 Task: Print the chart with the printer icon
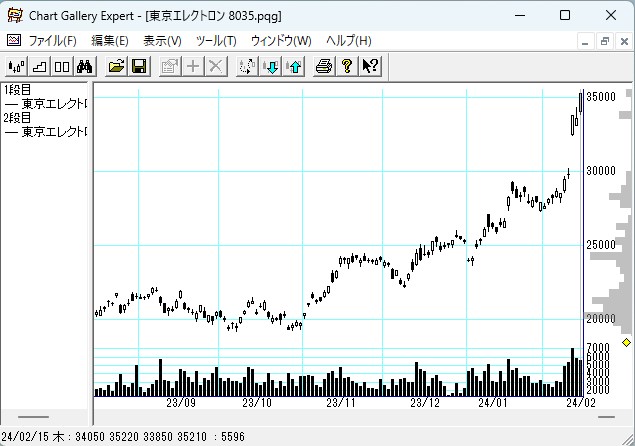[324, 67]
